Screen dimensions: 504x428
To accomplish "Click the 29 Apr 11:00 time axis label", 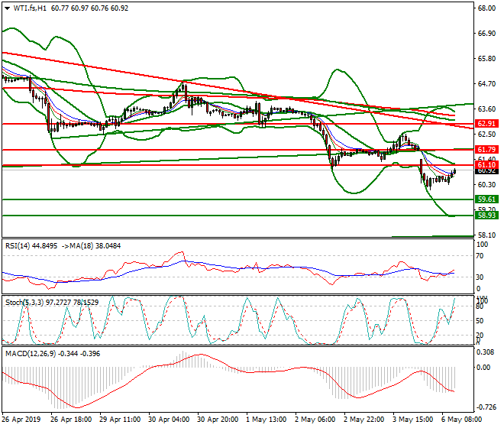I will click(x=120, y=420).
